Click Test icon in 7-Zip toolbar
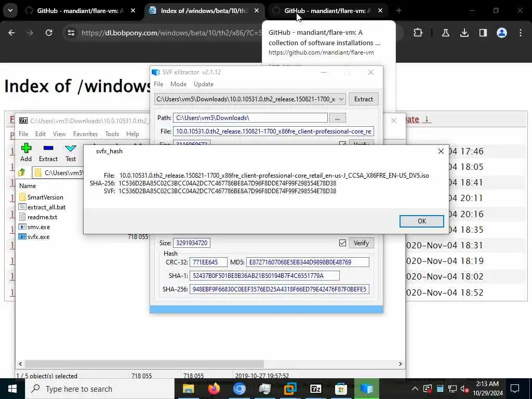The width and height of the screenshot is (532, 399). tap(71, 152)
